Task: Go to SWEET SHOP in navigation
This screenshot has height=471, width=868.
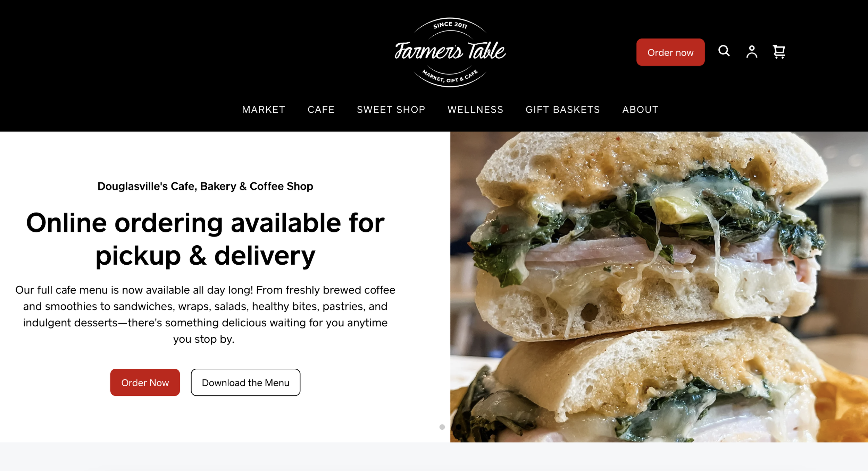Action: coord(391,110)
